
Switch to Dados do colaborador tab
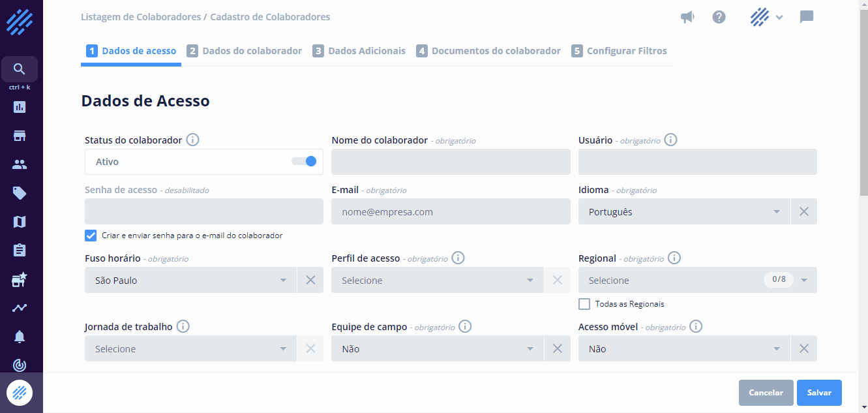click(245, 50)
